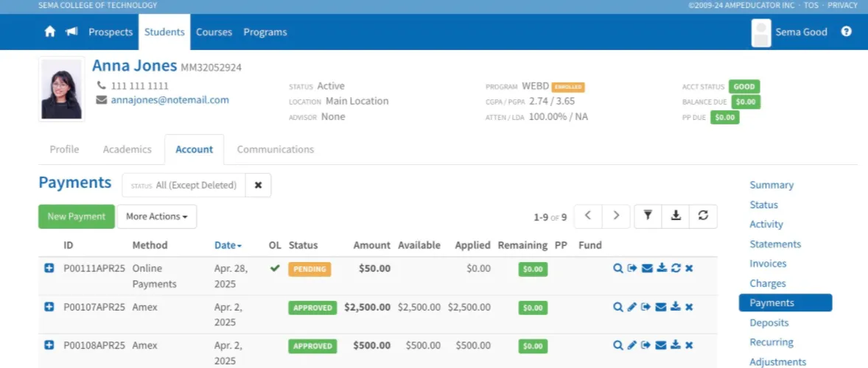Refresh the payments list

click(x=703, y=216)
